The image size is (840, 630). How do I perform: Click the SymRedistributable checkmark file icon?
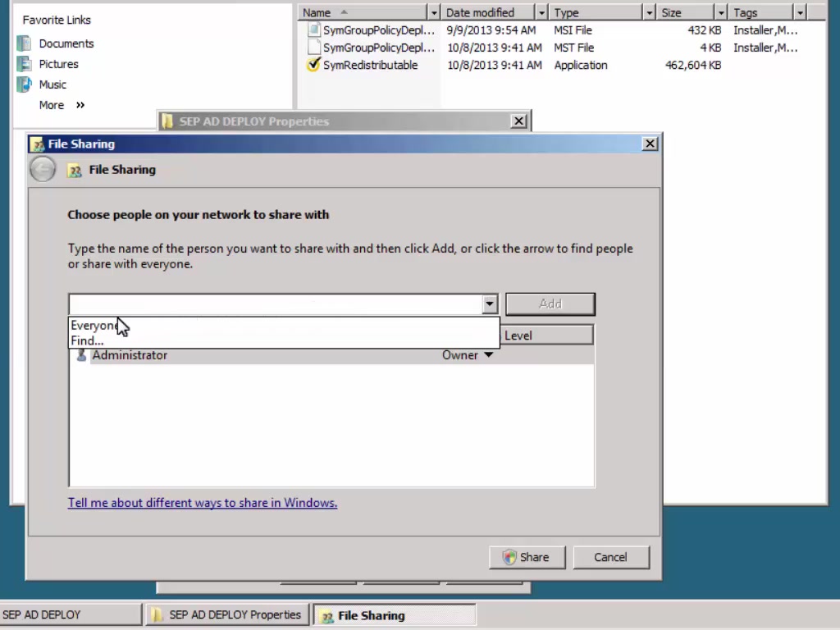[x=313, y=65]
